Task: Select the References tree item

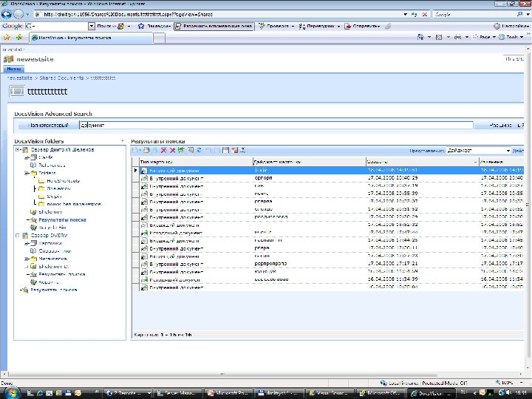Action: [x=52, y=166]
